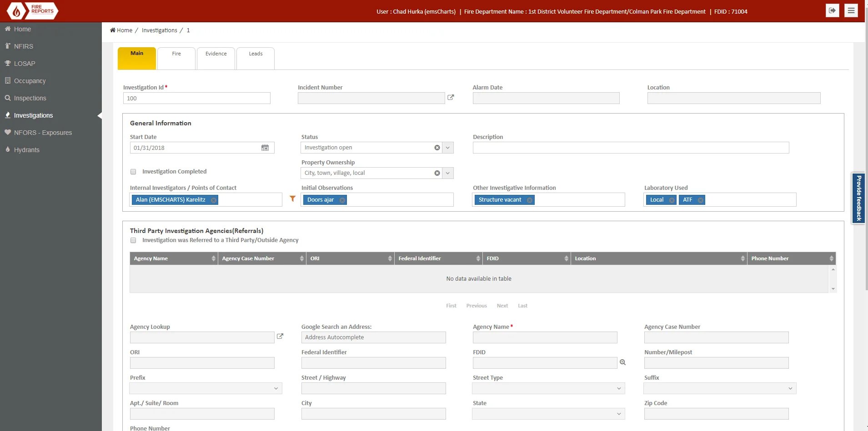
Task: Remove the Doors ajar tag
Action: (342, 200)
